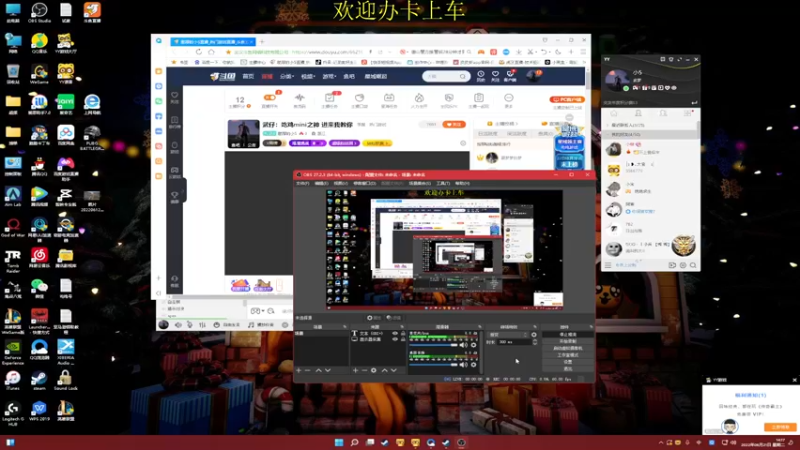This screenshot has width=800, height=450.
Task: Click the orange follow button on Douyu stream
Action: point(454,124)
